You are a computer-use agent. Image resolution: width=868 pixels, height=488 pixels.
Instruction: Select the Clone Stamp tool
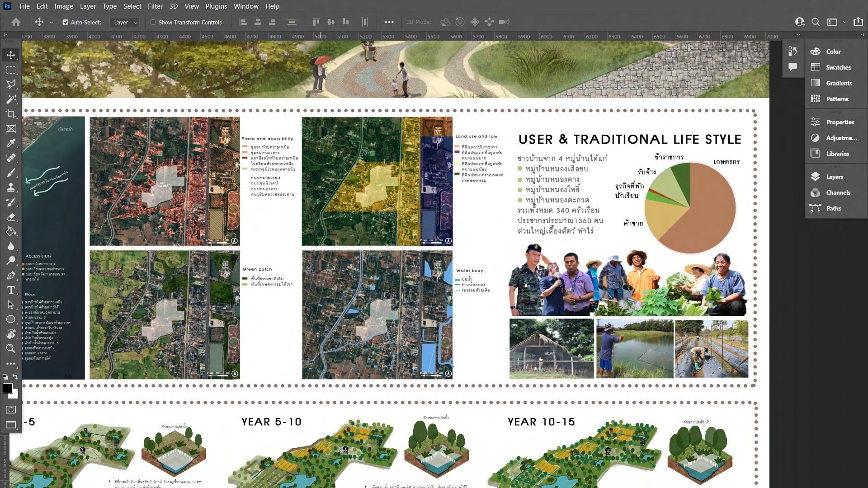[11, 188]
